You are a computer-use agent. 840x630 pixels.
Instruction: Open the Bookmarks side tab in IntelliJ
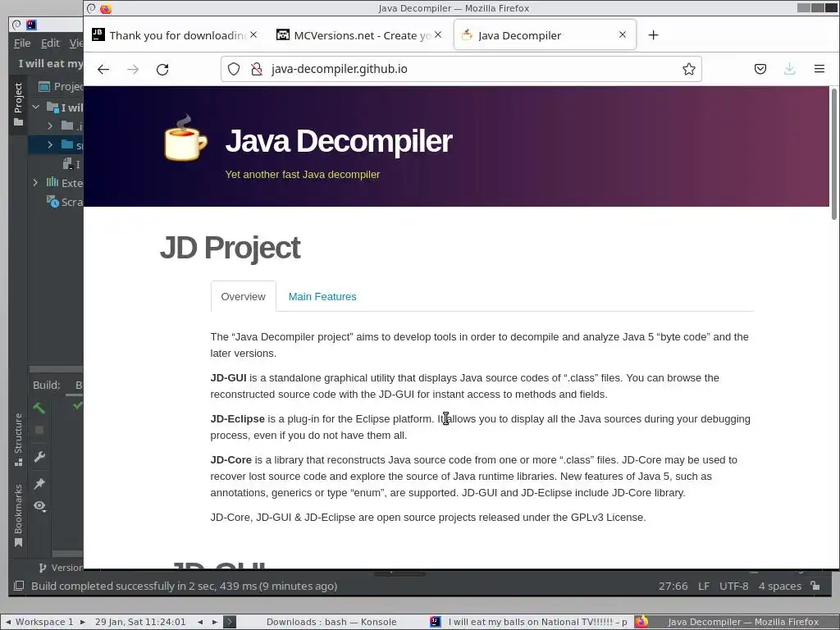[18, 515]
